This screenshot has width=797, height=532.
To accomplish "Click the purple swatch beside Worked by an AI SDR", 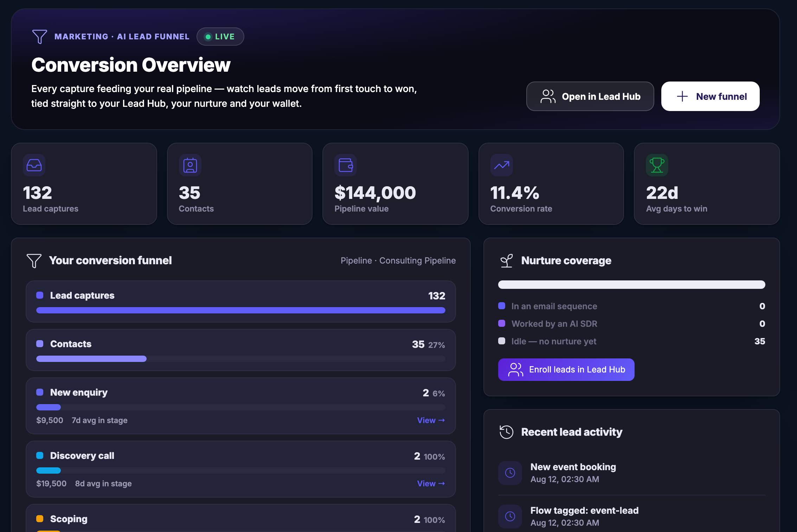I will tap(502, 323).
